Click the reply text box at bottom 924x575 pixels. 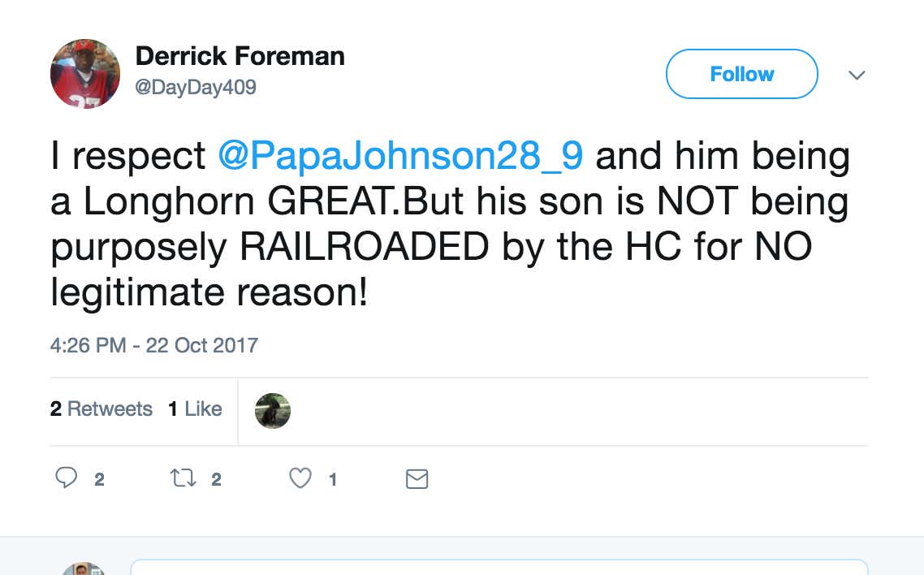click(499, 567)
